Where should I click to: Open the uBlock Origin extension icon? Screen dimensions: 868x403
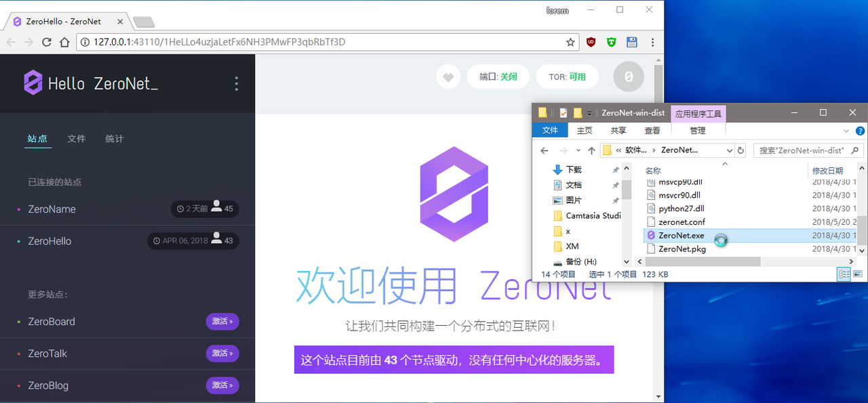click(591, 42)
